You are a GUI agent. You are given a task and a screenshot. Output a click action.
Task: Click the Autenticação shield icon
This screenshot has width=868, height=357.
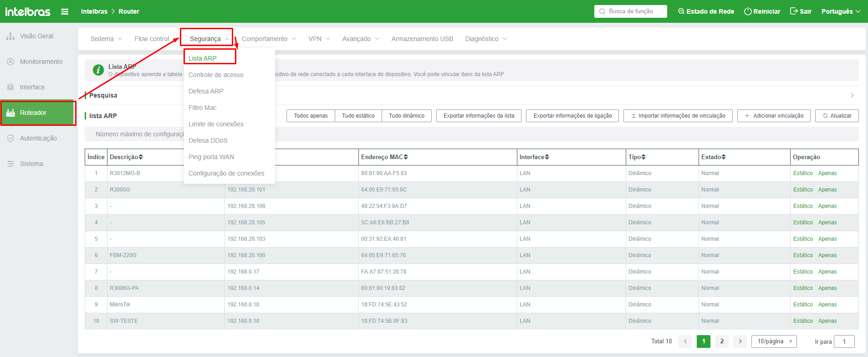click(x=10, y=138)
